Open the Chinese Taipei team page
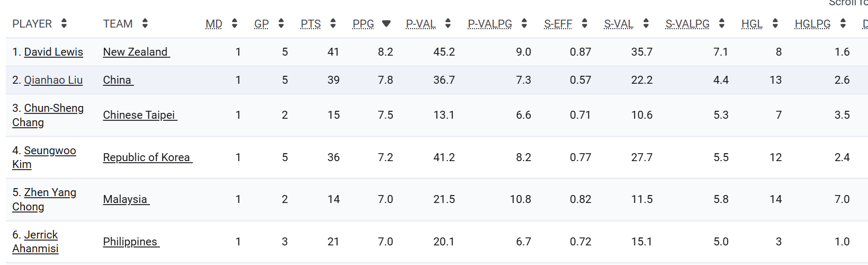Screen dimensions: 868x265 pyautogui.click(x=139, y=115)
